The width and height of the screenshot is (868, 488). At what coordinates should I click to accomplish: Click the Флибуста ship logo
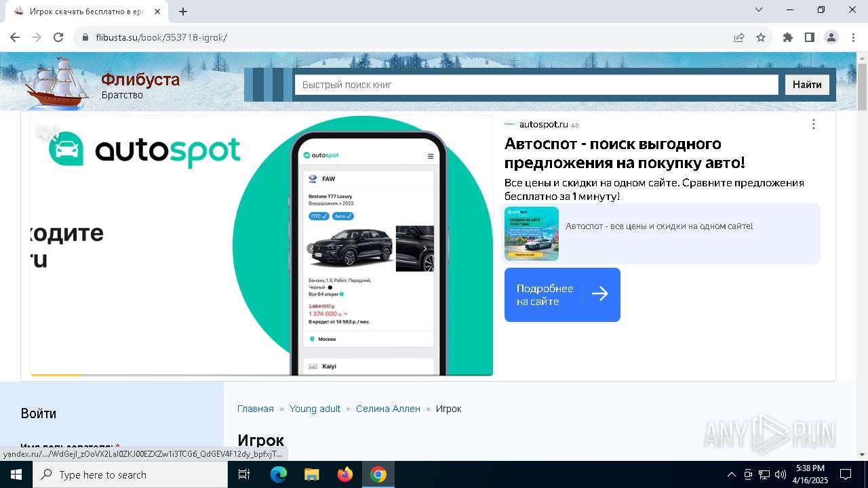(58, 83)
